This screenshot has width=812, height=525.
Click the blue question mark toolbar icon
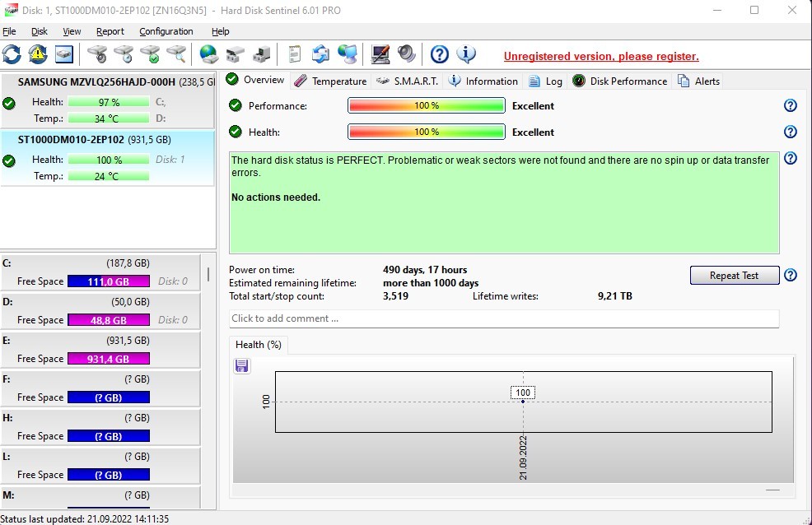(439, 54)
